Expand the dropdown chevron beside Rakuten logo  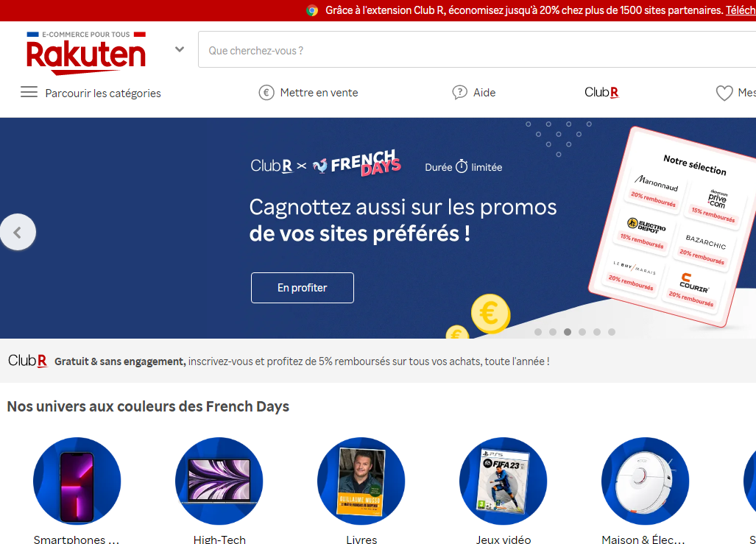pyautogui.click(x=180, y=49)
